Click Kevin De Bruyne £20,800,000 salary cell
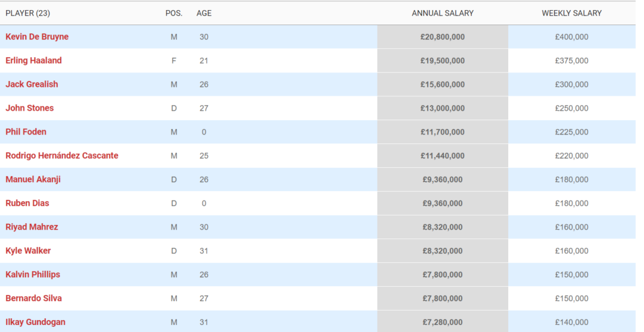 (x=443, y=37)
